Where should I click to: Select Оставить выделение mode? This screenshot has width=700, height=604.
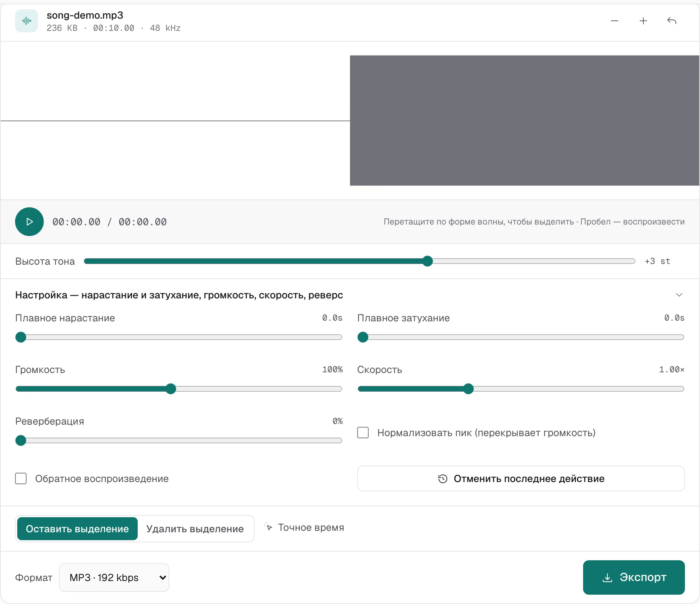pyautogui.click(x=77, y=529)
